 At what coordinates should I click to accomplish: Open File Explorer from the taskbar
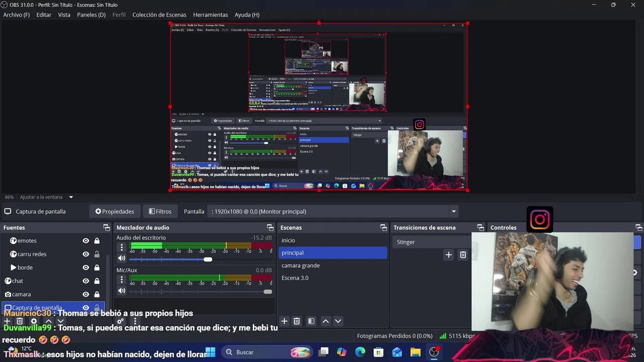tap(415, 352)
